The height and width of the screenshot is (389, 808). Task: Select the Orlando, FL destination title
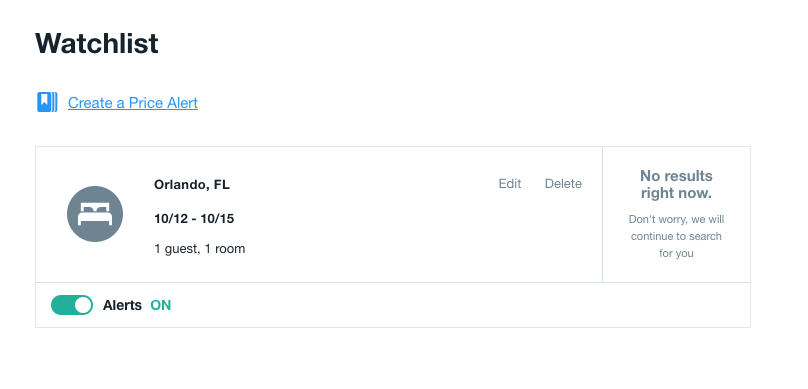pyautogui.click(x=192, y=185)
